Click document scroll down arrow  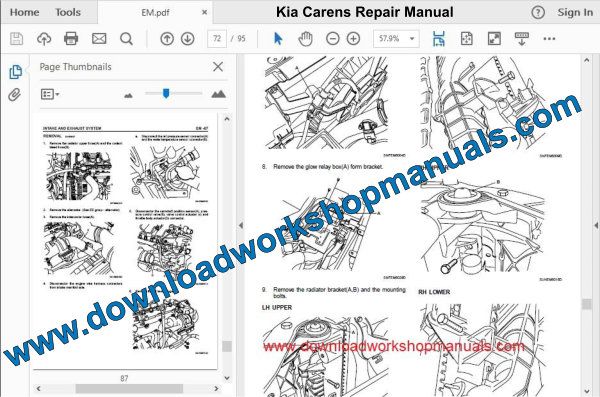pyautogui.click(x=587, y=391)
